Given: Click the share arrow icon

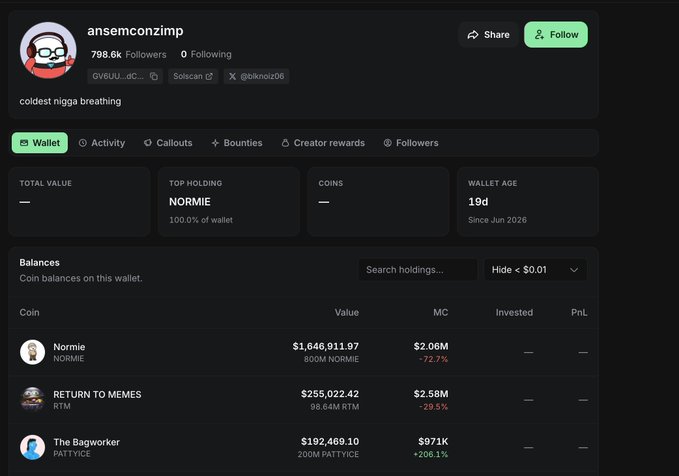Looking at the screenshot, I should tap(473, 35).
